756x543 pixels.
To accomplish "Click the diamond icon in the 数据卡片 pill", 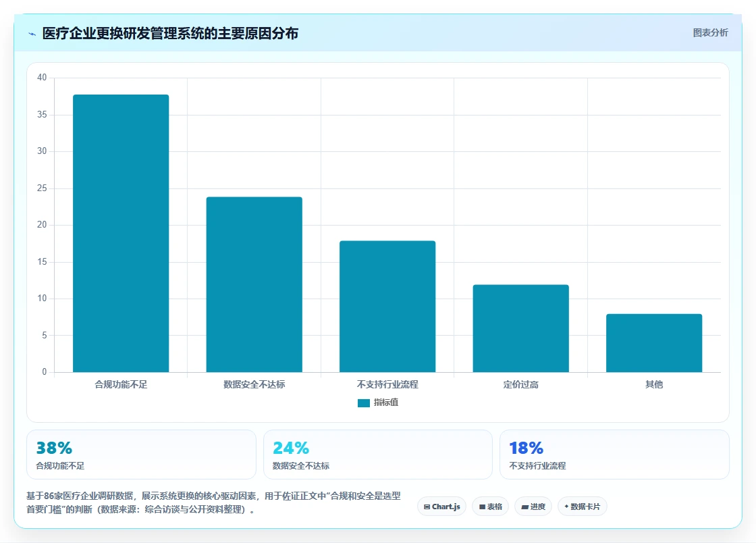I will pos(566,507).
